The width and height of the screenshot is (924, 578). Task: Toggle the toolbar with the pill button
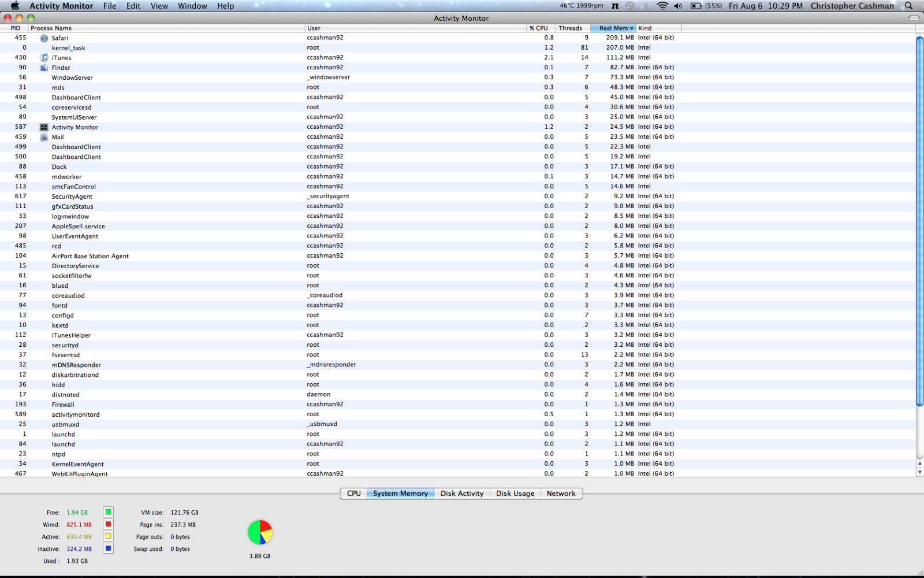click(x=914, y=18)
